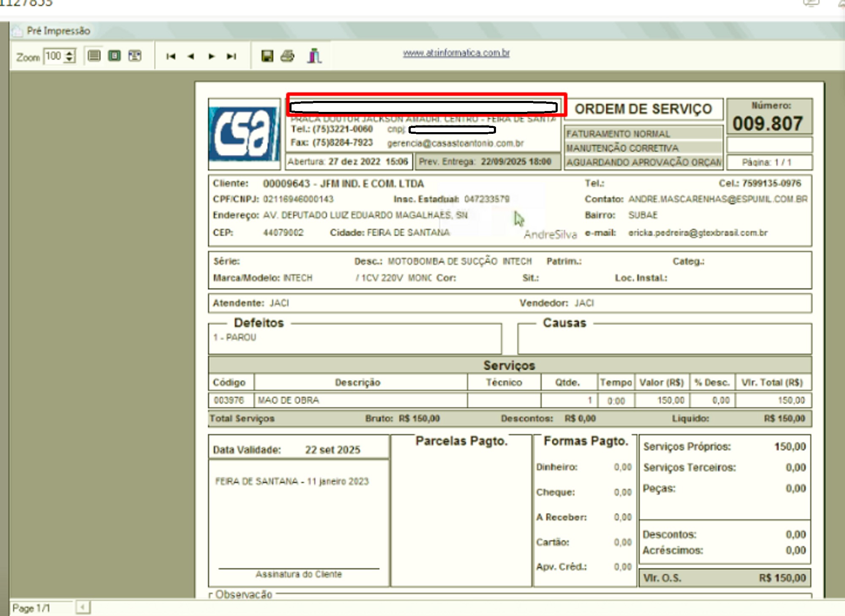Print the service order with the printer icon
845x616 pixels.
[x=288, y=56]
